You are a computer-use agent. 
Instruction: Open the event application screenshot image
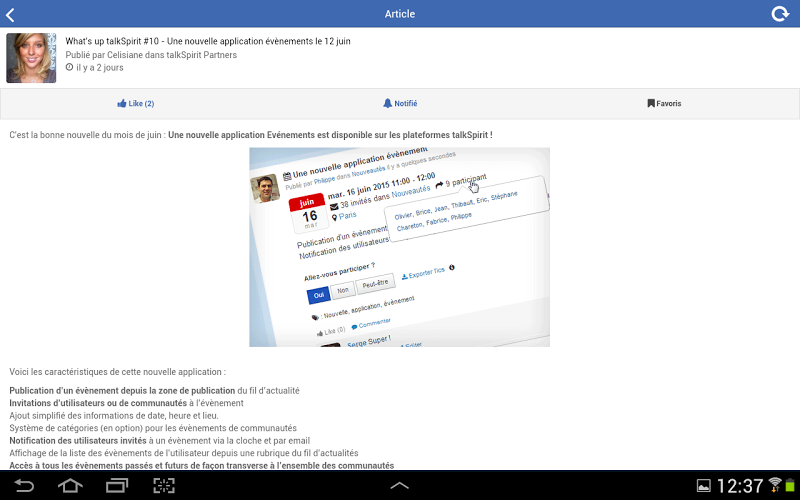[399, 247]
